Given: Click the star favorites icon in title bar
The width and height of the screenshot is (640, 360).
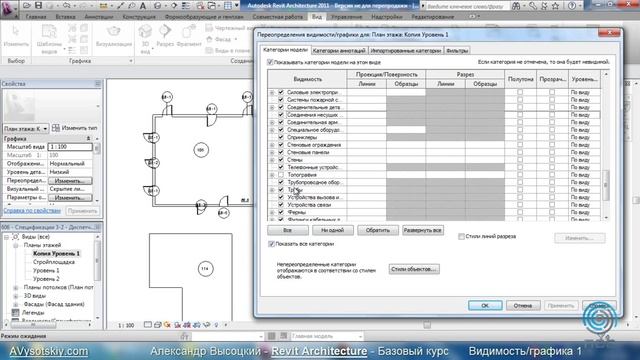Looking at the screenshot, I should (556, 6).
